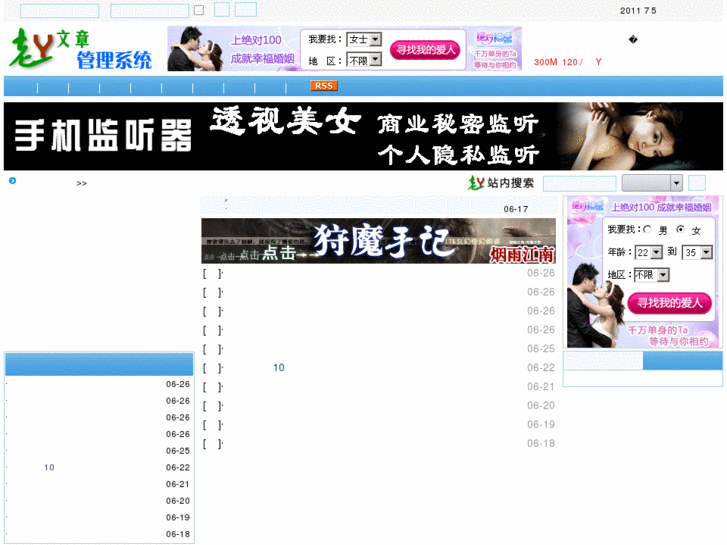Viewport: 727px width, 545px height.
Task: Click the 06-21 date in the center article list
Action: 541,386
